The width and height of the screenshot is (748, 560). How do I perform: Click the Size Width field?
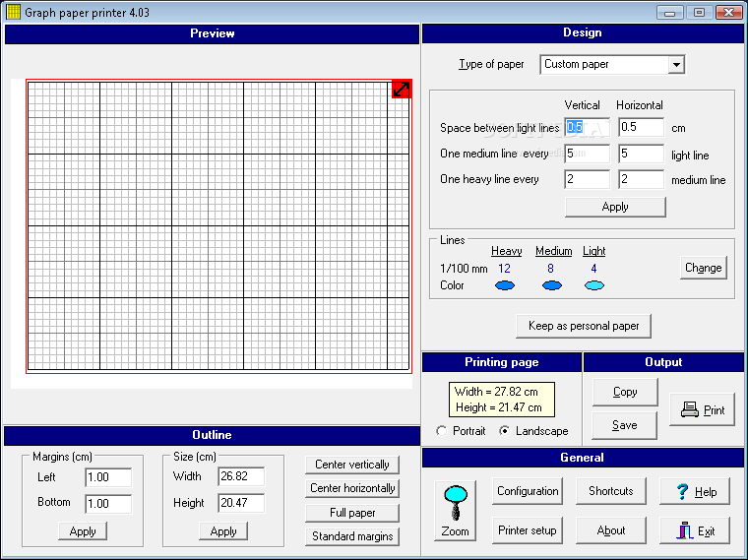click(241, 476)
